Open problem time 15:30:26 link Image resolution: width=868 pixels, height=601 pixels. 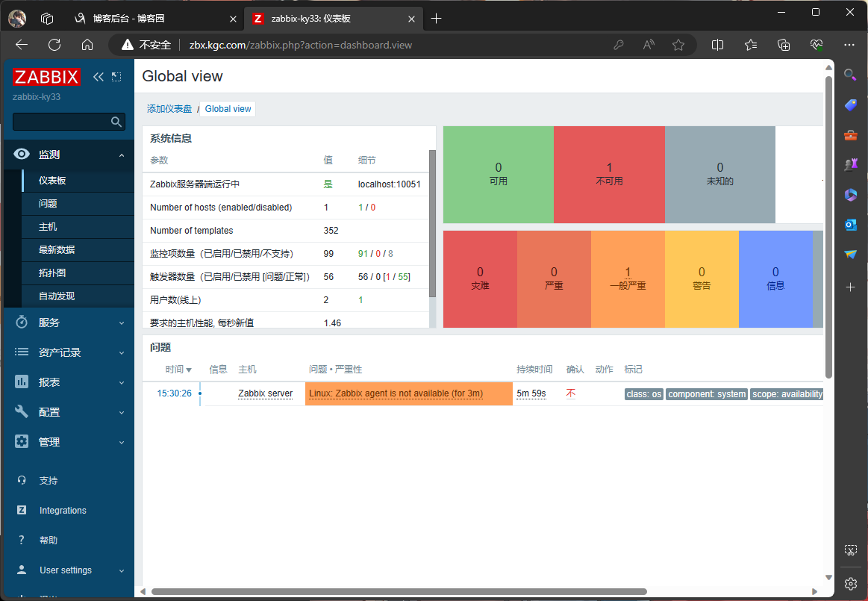pyautogui.click(x=175, y=393)
